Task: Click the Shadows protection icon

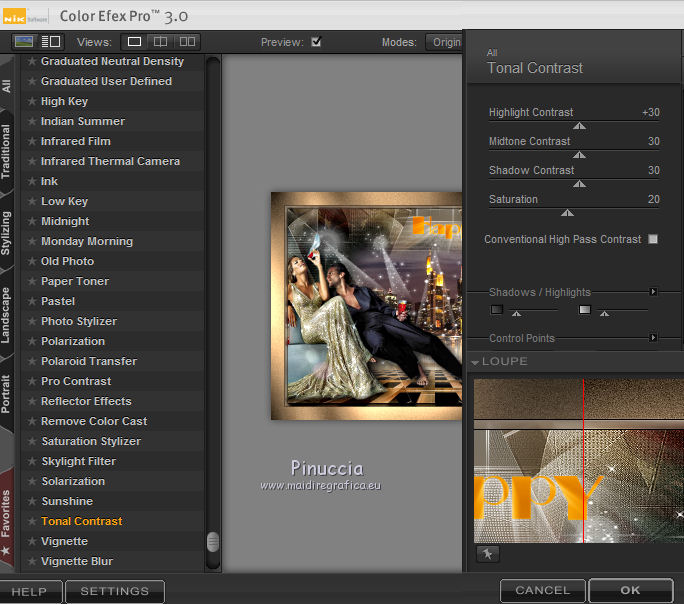Action: click(497, 310)
